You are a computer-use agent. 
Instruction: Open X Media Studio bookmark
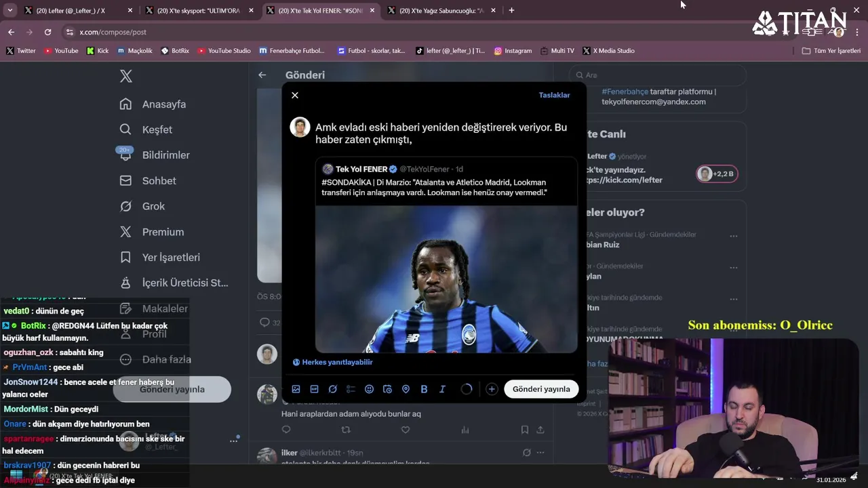609,51
